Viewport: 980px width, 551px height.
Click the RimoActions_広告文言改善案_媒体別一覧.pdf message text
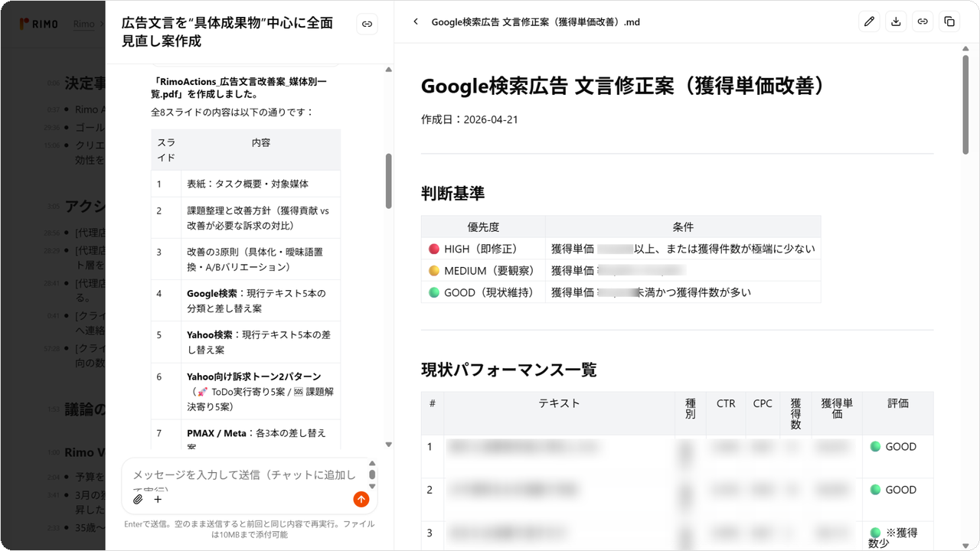(240, 87)
